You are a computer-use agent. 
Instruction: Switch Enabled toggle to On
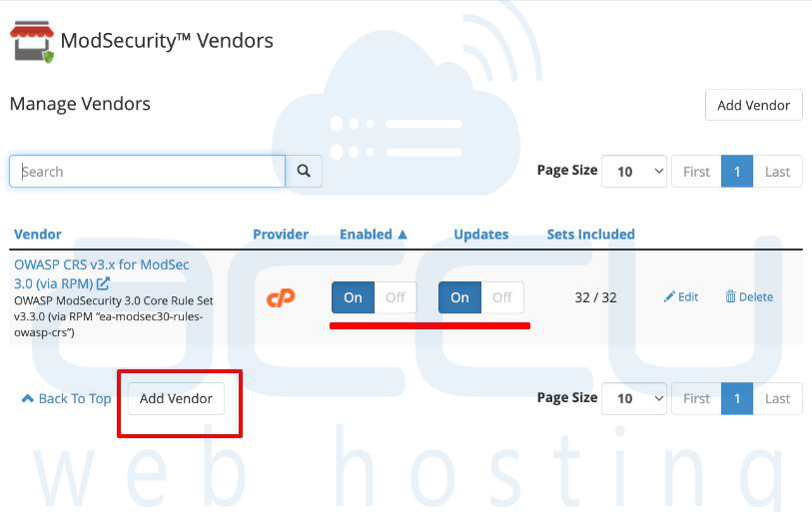(354, 297)
